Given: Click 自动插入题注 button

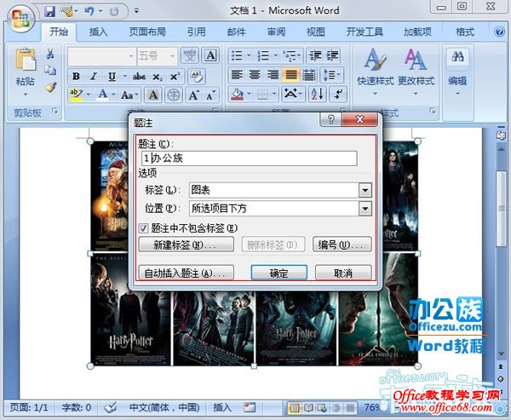Looking at the screenshot, I should tap(186, 273).
